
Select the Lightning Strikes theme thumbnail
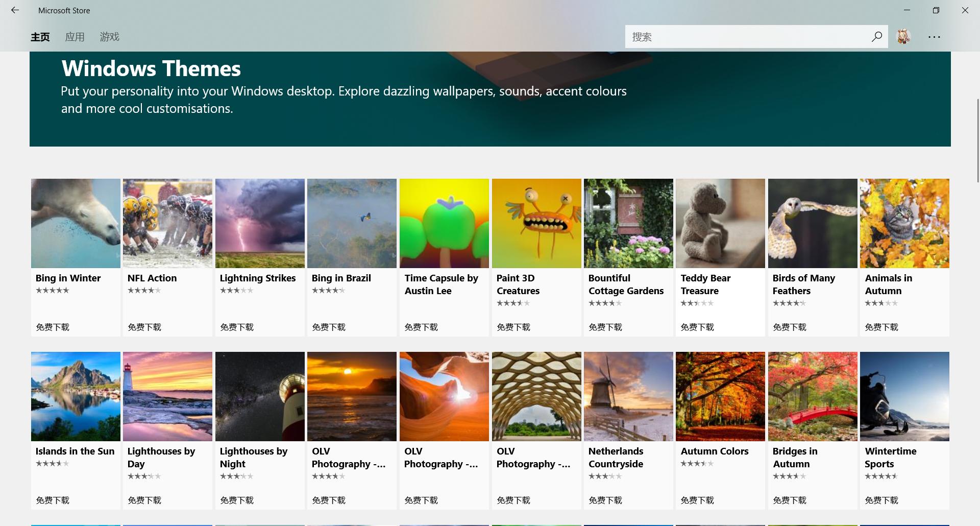click(x=260, y=223)
